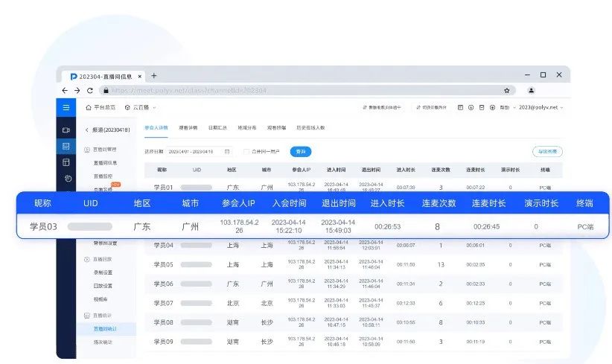
Task: Click the 导出列表 button
Action: tap(547, 152)
